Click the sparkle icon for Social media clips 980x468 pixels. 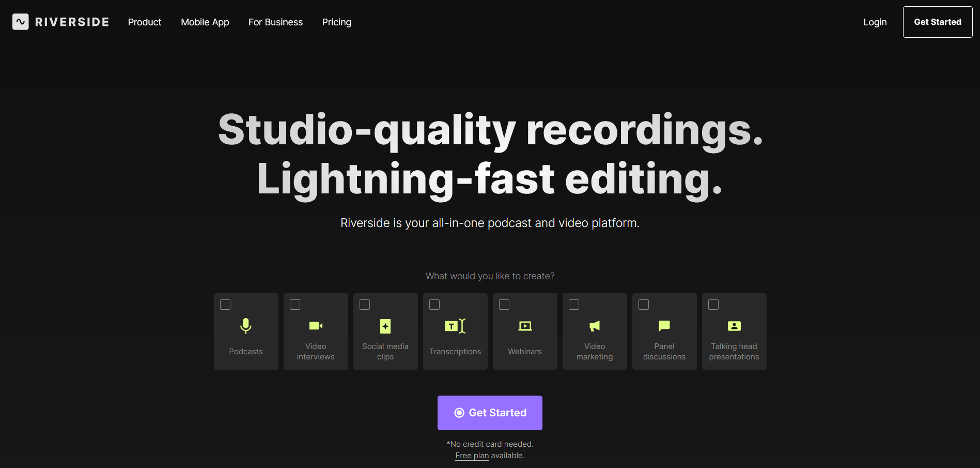click(x=385, y=326)
